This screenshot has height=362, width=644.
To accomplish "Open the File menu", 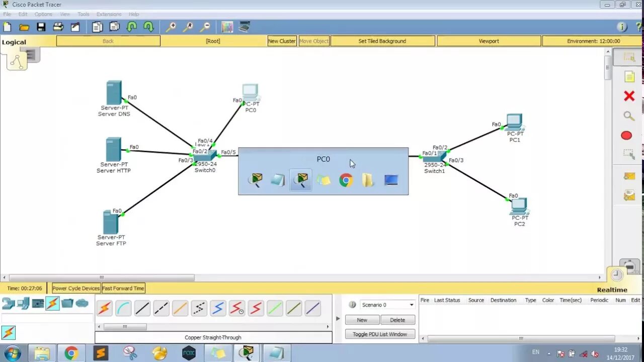I will coord(7,14).
